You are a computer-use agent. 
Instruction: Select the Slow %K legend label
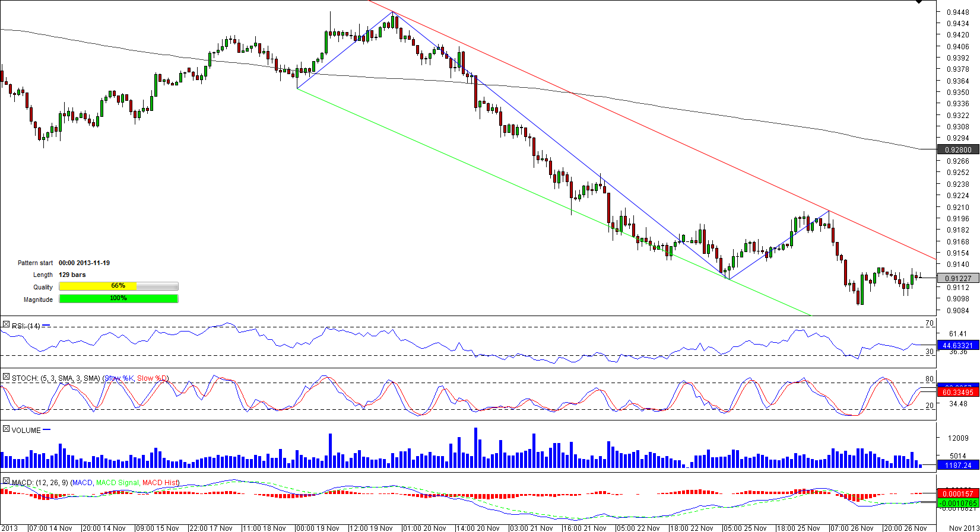point(119,378)
